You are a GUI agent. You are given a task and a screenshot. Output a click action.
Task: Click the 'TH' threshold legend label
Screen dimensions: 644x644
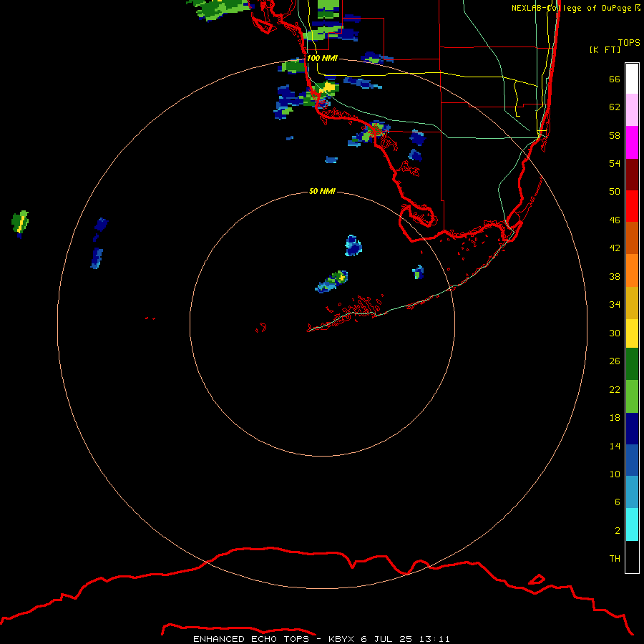tap(615, 559)
